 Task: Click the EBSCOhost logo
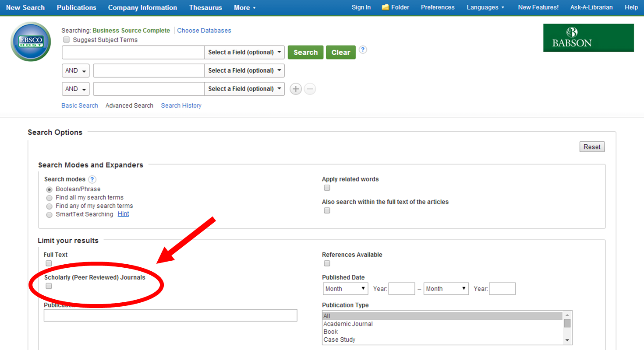[x=30, y=42]
